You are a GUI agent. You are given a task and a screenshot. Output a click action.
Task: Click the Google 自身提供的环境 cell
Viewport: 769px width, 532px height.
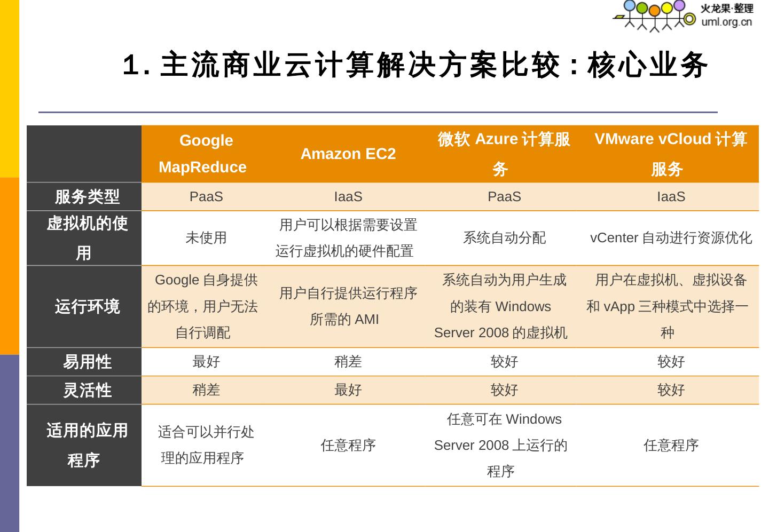click(206, 306)
